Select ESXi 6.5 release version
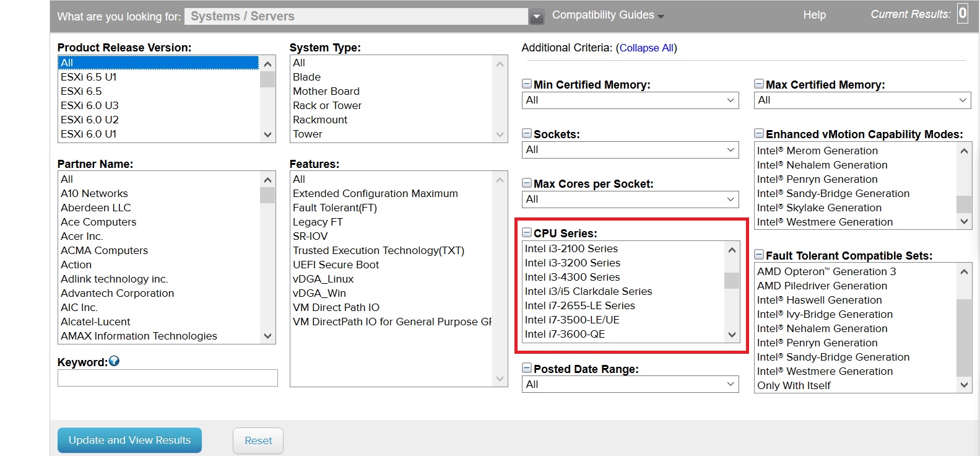Screen dimensions: 980x456 [158, 91]
